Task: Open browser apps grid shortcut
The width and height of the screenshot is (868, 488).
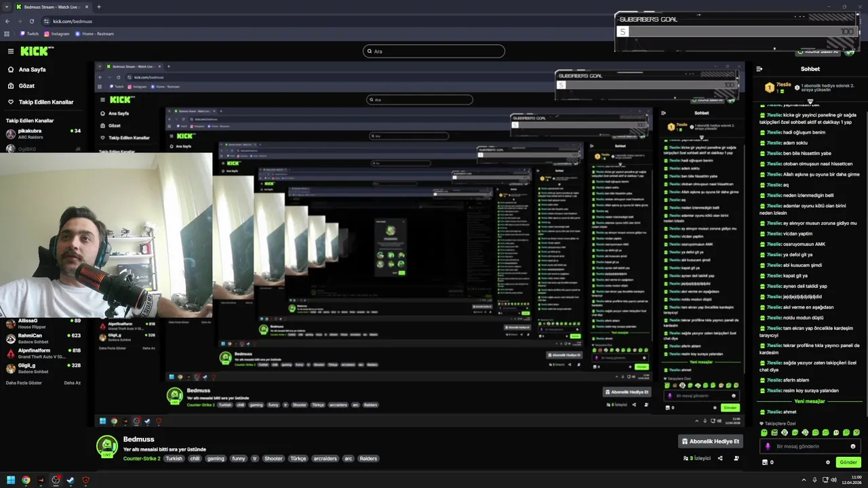Action: tap(7, 33)
